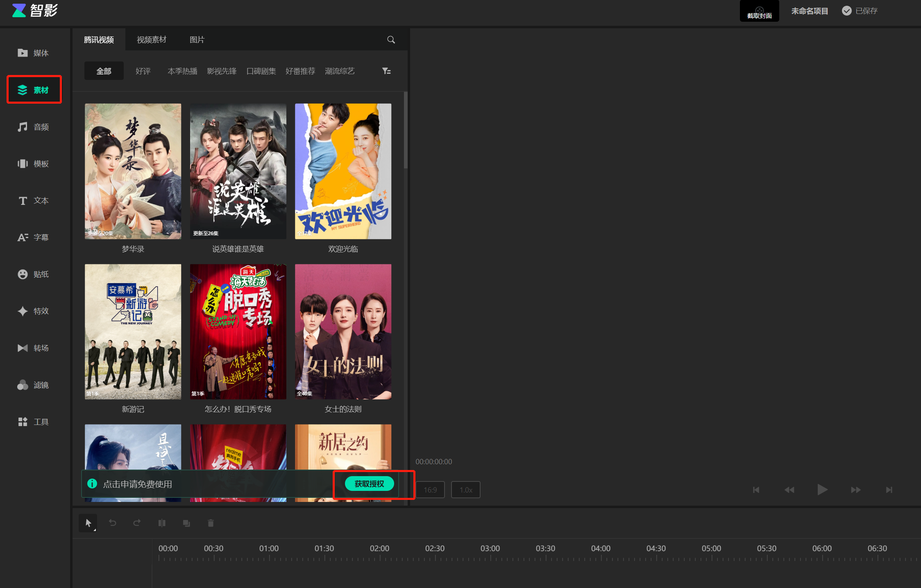921x588 pixels.
Task: Click the play button in the preview
Action: 822,490
